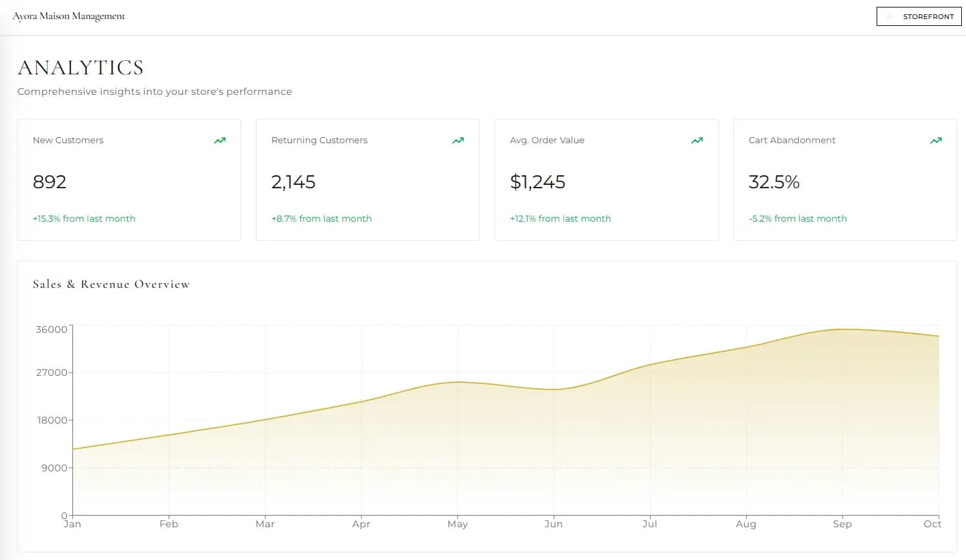Click the 27000 y-axis label
The width and height of the screenshot is (966, 560).
[52, 372]
